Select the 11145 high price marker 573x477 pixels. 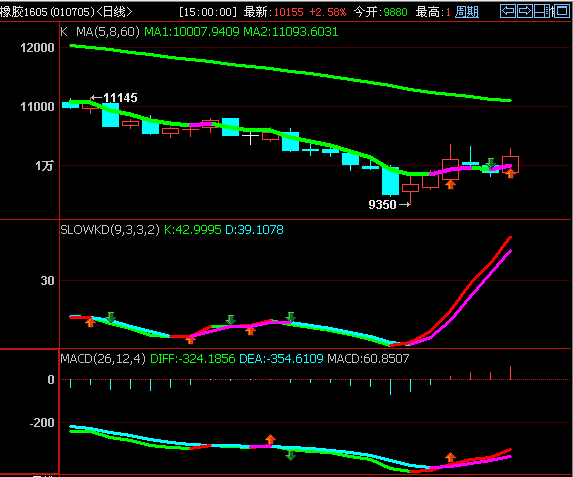coord(114,98)
